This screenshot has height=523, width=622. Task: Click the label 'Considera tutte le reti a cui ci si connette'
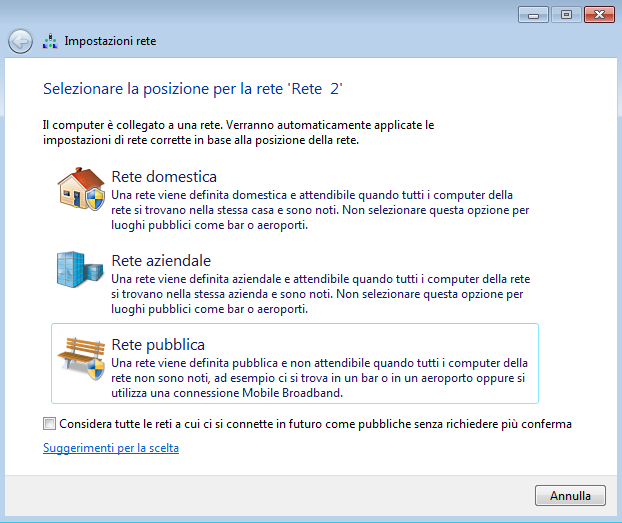(x=315, y=424)
